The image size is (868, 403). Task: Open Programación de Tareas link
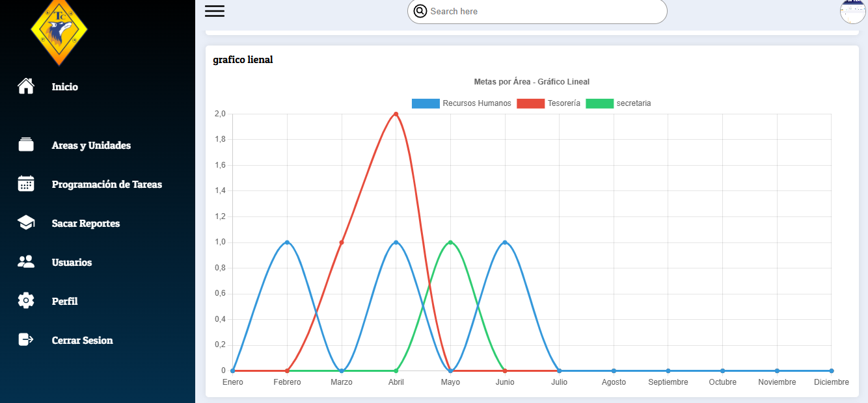click(x=107, y=184)
